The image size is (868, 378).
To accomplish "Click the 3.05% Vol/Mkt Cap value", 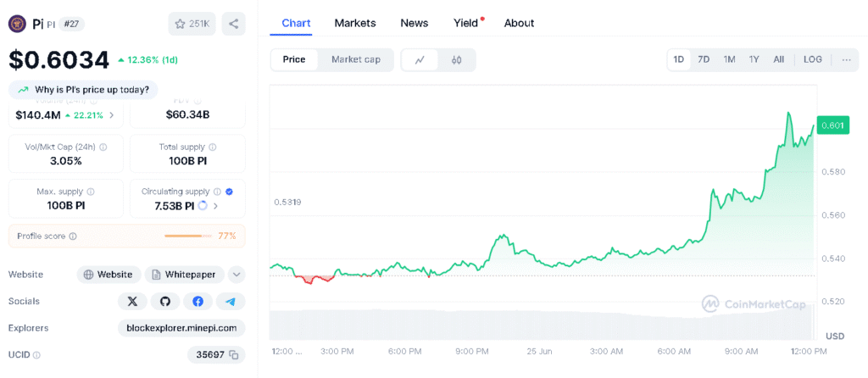I will 66,161.
